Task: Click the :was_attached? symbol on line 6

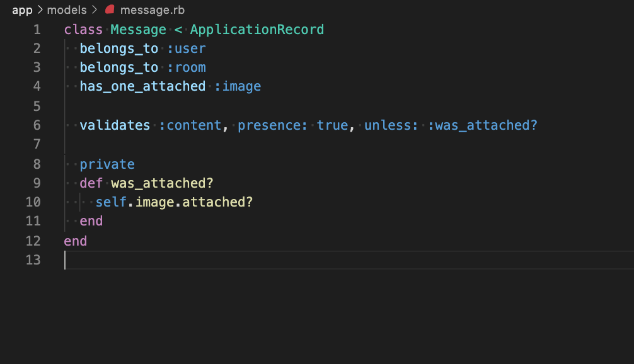Action: coord(482,125)
